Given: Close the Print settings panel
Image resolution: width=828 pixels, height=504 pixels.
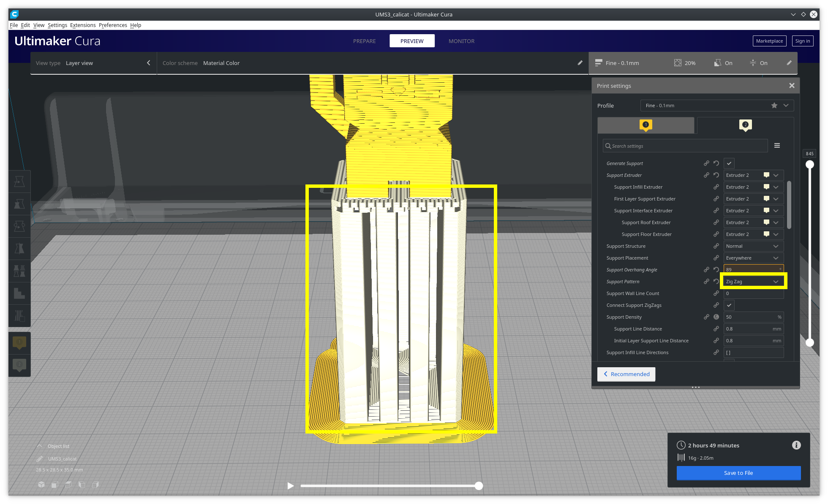Looking at the screenshot, I should click(792, 86).
